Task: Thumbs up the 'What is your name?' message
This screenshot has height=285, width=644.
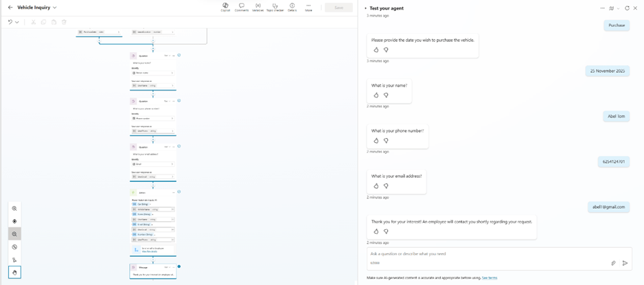Action: (x=376, y=95)
